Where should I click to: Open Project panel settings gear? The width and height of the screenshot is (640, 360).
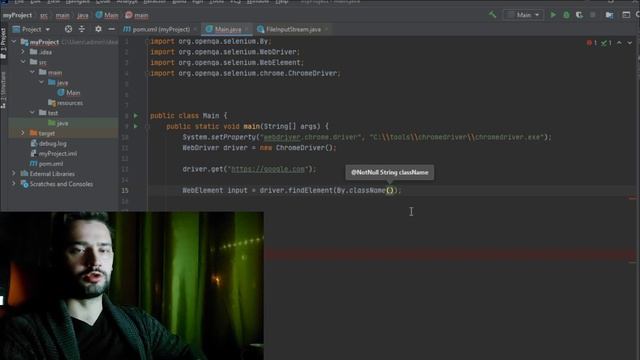click(x=98, y=29)
